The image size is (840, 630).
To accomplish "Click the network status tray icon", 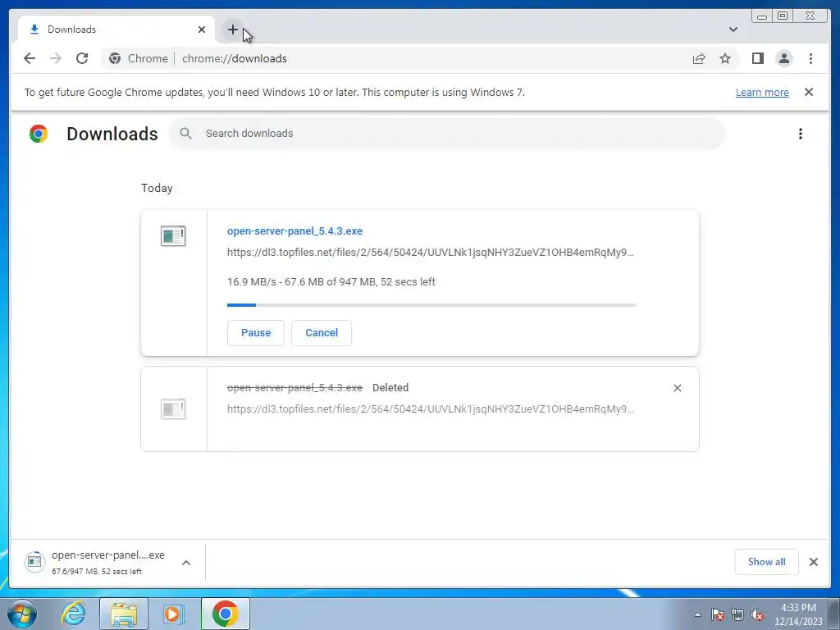I will click(737, 614).
